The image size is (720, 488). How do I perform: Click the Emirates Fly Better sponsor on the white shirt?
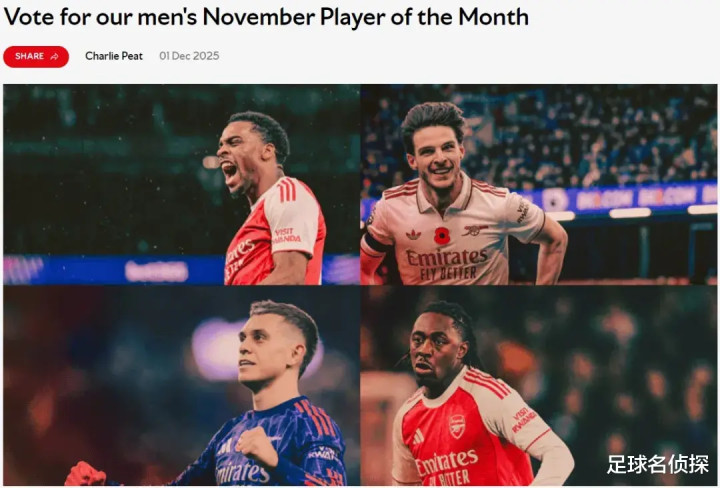point(445,261)
